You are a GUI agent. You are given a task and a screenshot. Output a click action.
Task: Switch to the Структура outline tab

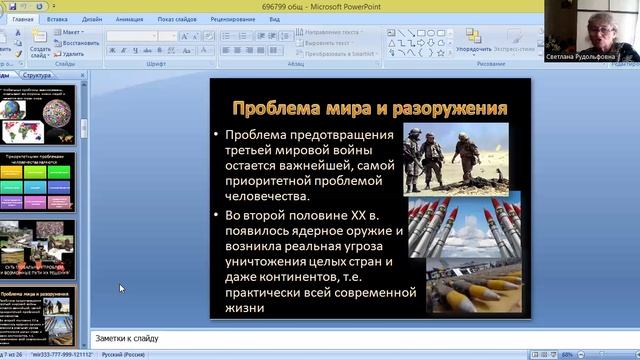pos(37,75)
